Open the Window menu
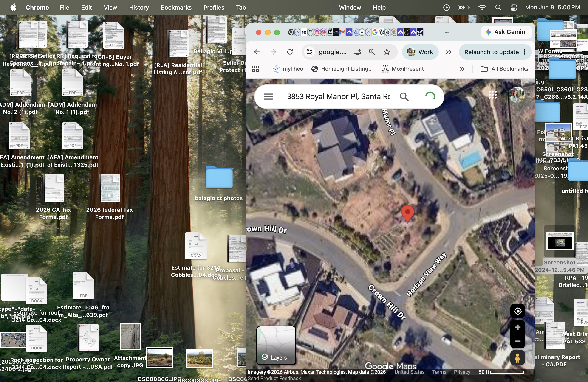 350,7
